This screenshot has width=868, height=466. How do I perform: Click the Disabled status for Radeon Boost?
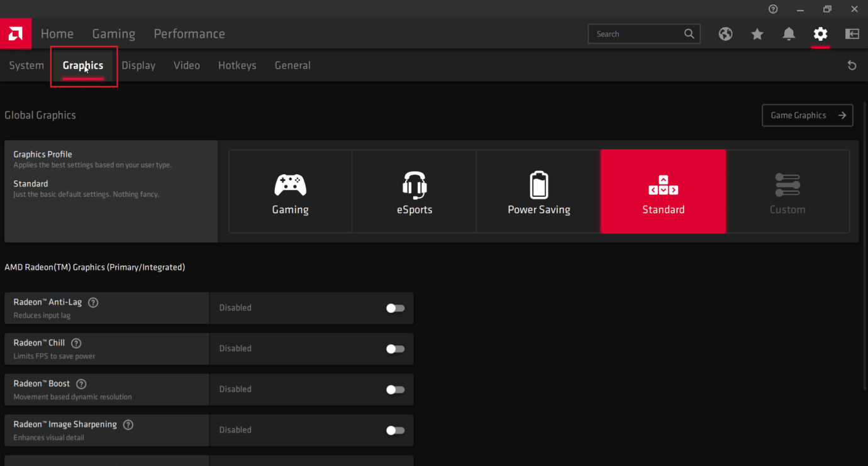235,389
